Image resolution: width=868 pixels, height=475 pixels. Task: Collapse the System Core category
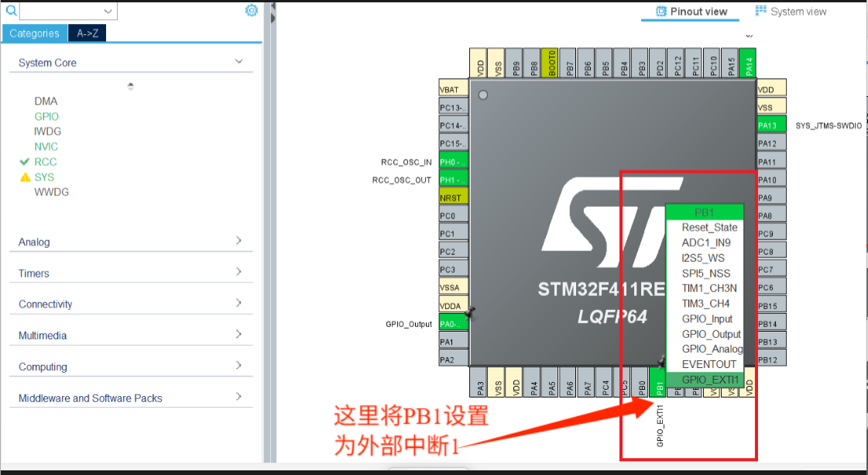coord(131,63)
